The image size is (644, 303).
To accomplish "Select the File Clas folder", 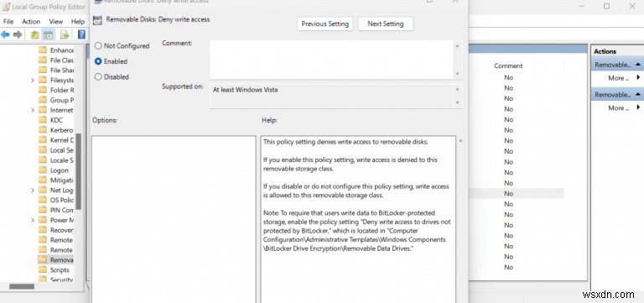I will tap(56, 60).
